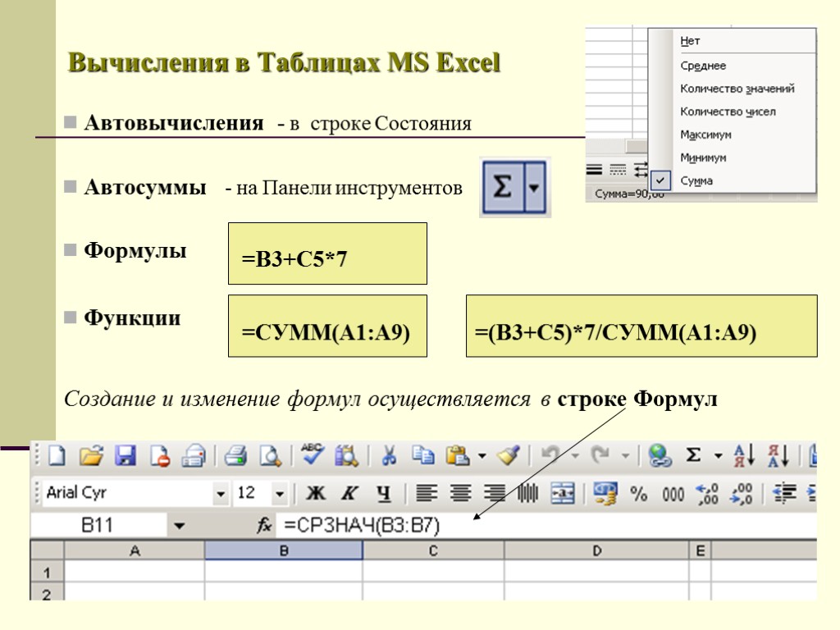
Task: Send workbook by e-mail icon
Action: 194,456
